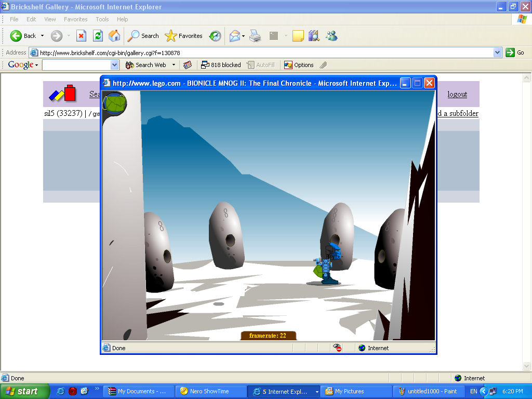This screenshot has width=532, height=399.
Task: Expand the Google search box history dropdown
Action: 115,65
